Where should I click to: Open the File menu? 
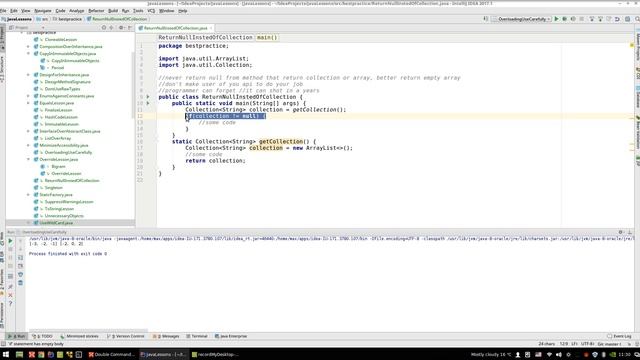coord(3,11)
